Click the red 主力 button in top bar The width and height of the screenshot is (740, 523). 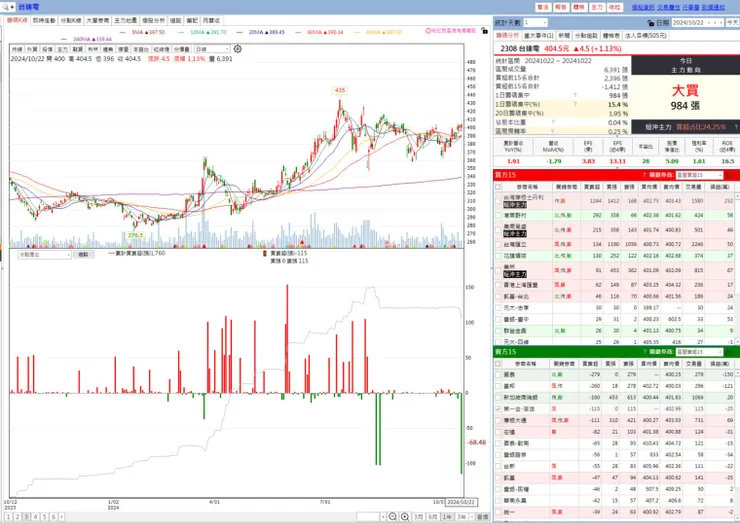tap(597, 7)
